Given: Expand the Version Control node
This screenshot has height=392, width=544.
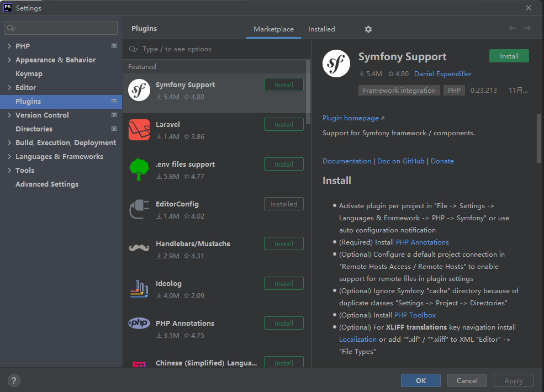Looking at the screenshot, I should click(9, 115).
